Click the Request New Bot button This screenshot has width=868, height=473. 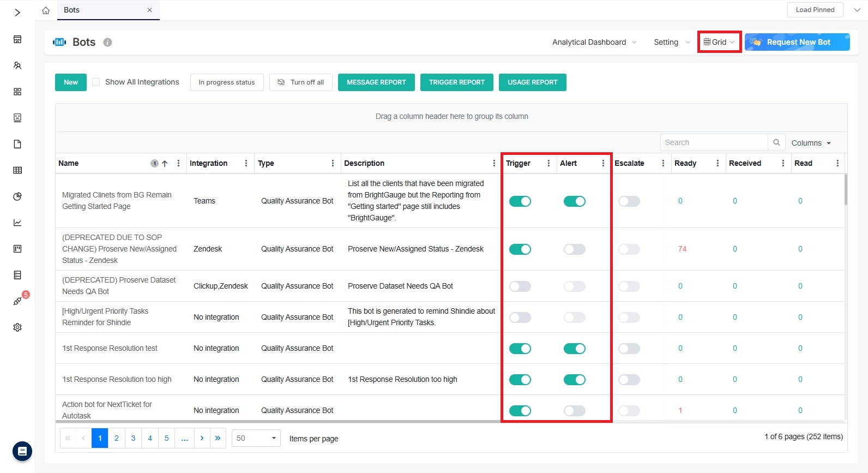797,42
